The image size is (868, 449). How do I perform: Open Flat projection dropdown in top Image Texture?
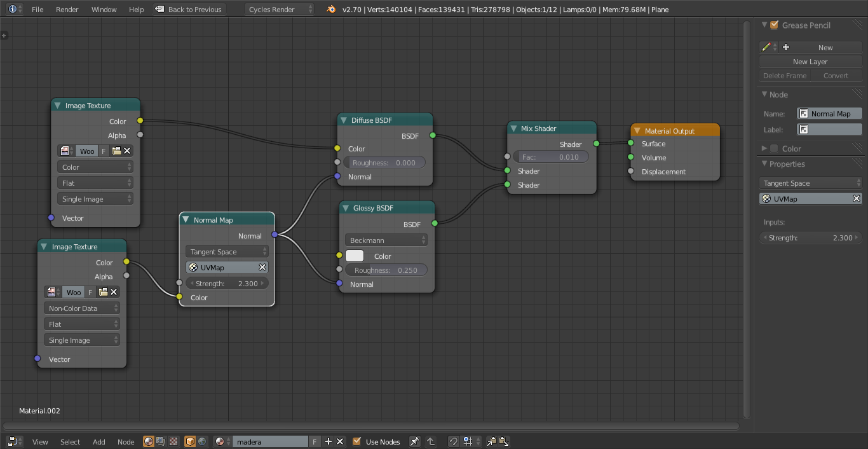click(95, 183)
